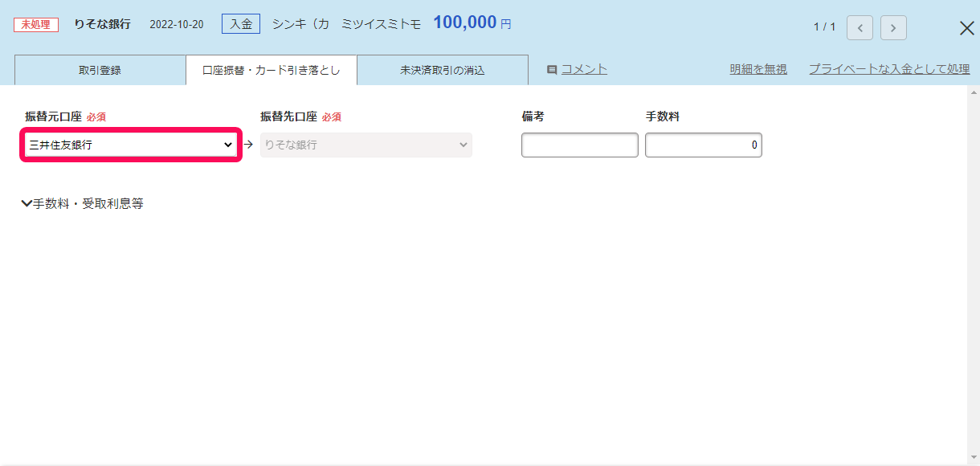Click the 未処理 status badge

tap(36, 25)
